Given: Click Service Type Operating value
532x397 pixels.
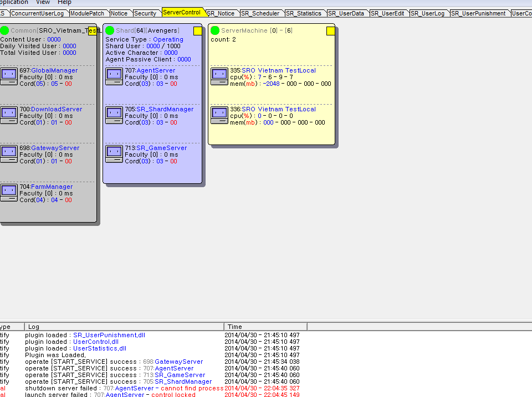Looking at the screenshot, I should coord(168,39).
